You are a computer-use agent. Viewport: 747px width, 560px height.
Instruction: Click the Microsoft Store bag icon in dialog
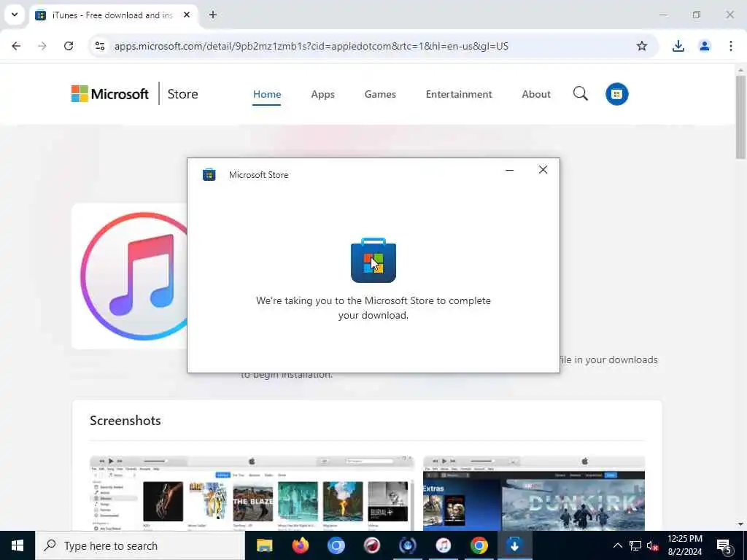373,260
